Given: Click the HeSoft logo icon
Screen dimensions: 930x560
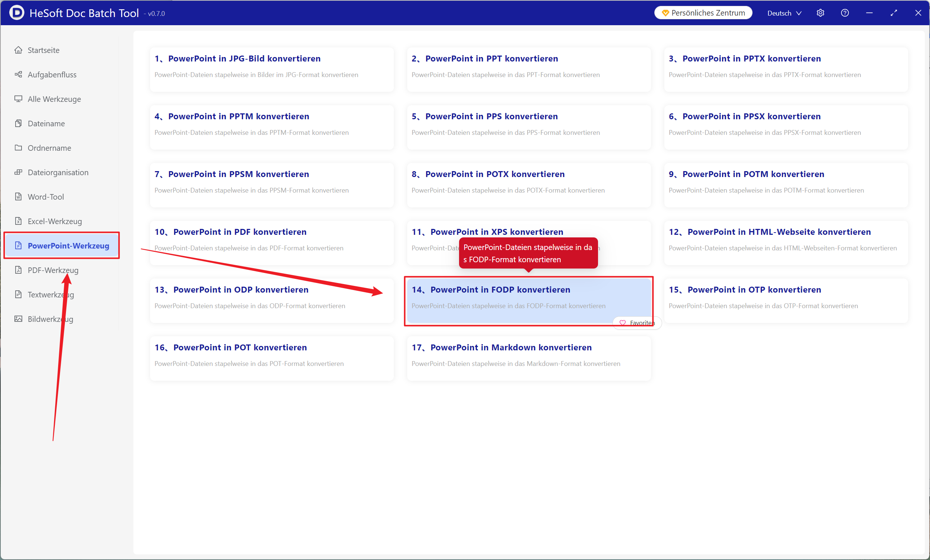Looking at the screenshot, I should coord(17,13).
